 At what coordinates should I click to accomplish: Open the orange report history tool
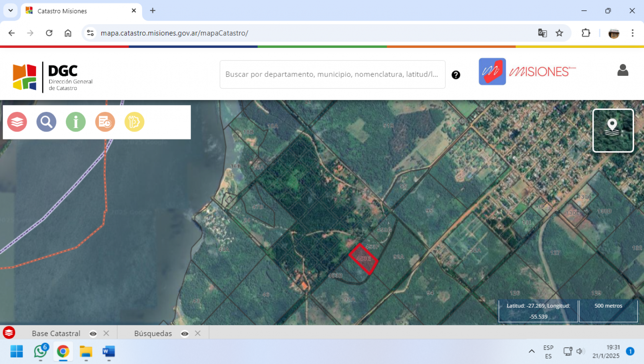pyautogui.click(x=105, y=122)
